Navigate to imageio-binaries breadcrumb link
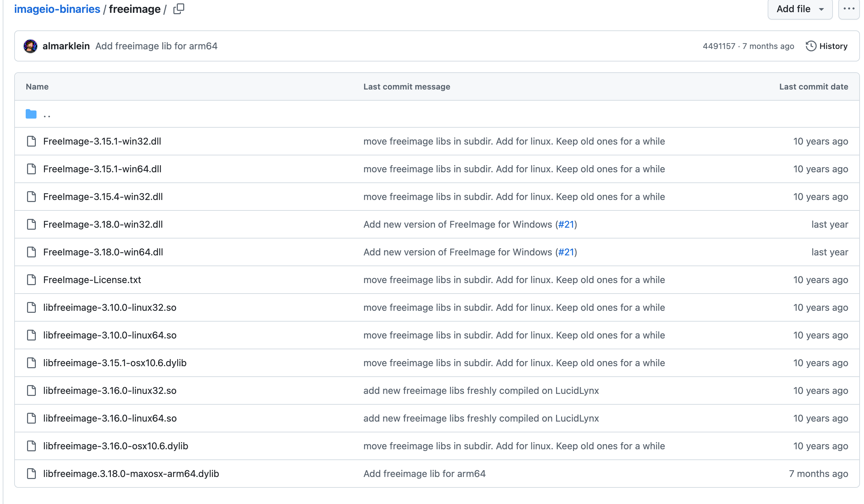The height and width of the screenshot is (504, 864). tap(57, 9)
